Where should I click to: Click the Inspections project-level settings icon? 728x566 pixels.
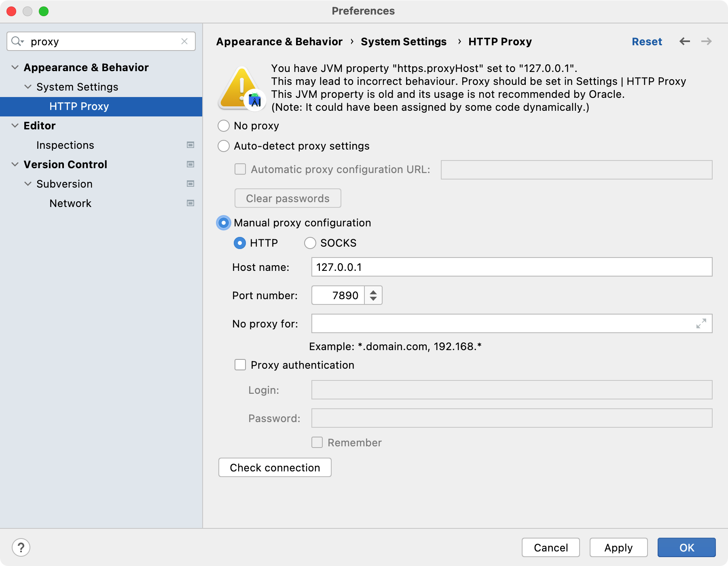point(190,145)
